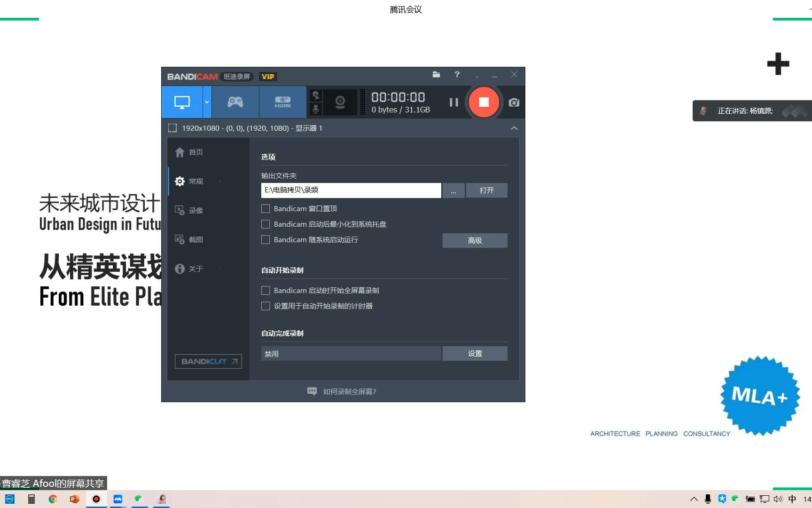This screenshot has width=812, height=508.
Task: Take a screenshot with camera icon
Action: 514,102
